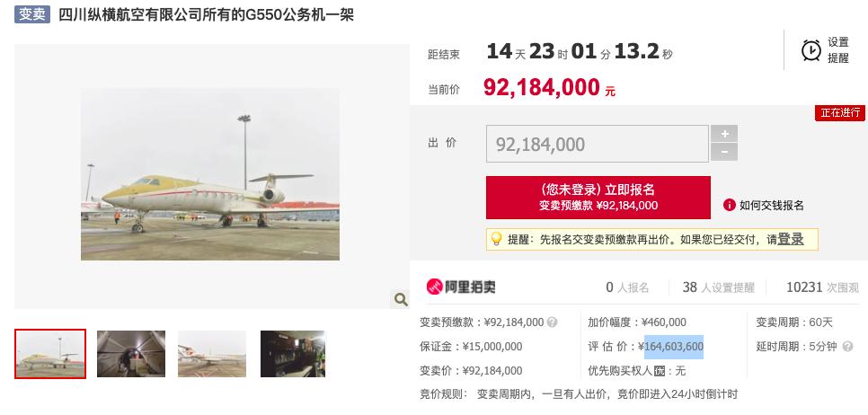Viewport: 868px width, 415px height.
Task: Open the 登录 login link
Action: coord(791,239)
